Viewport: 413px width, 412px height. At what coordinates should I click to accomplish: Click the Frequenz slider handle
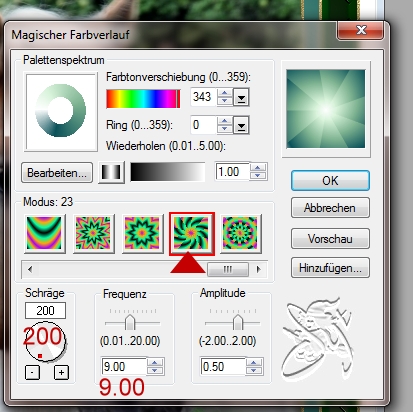tap(130, 322)
